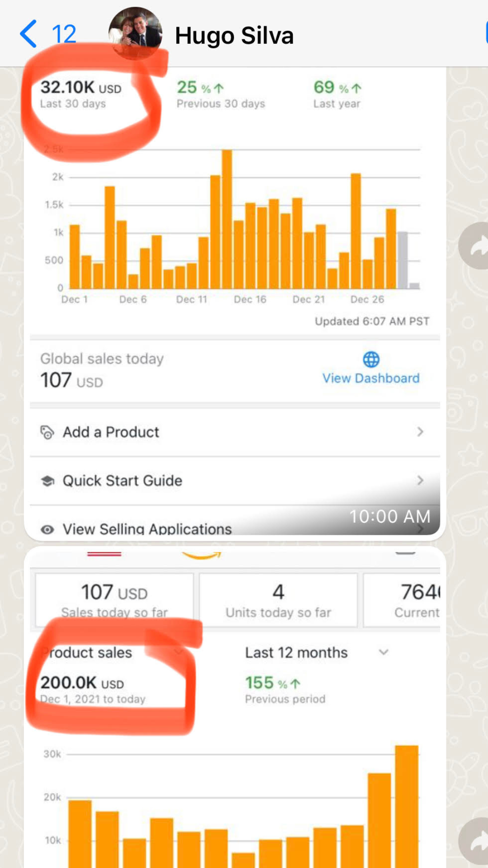Viewport: 488px width, 868px height.
Task: Expand the Quick Start Guide chevron
Action: click(x=420, y=480)
